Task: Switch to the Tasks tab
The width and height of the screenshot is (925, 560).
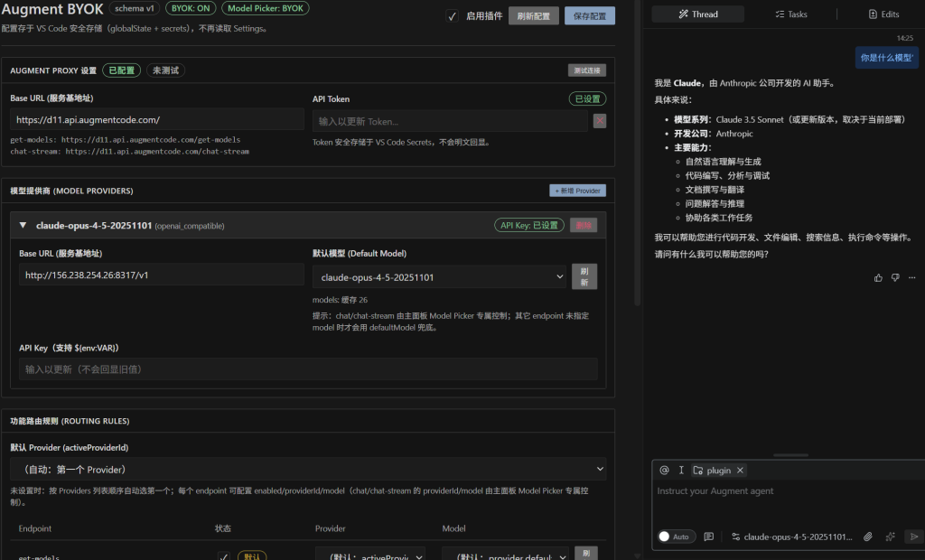Action: 791,14
